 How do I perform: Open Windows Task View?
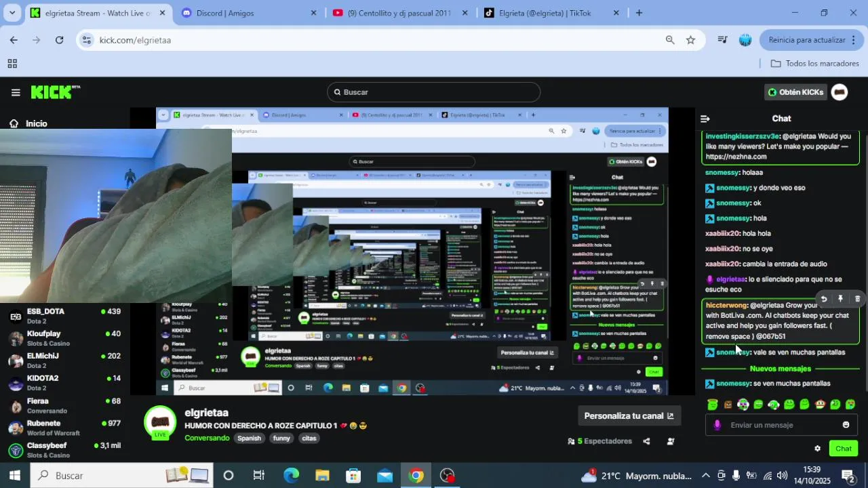point(259,476)
